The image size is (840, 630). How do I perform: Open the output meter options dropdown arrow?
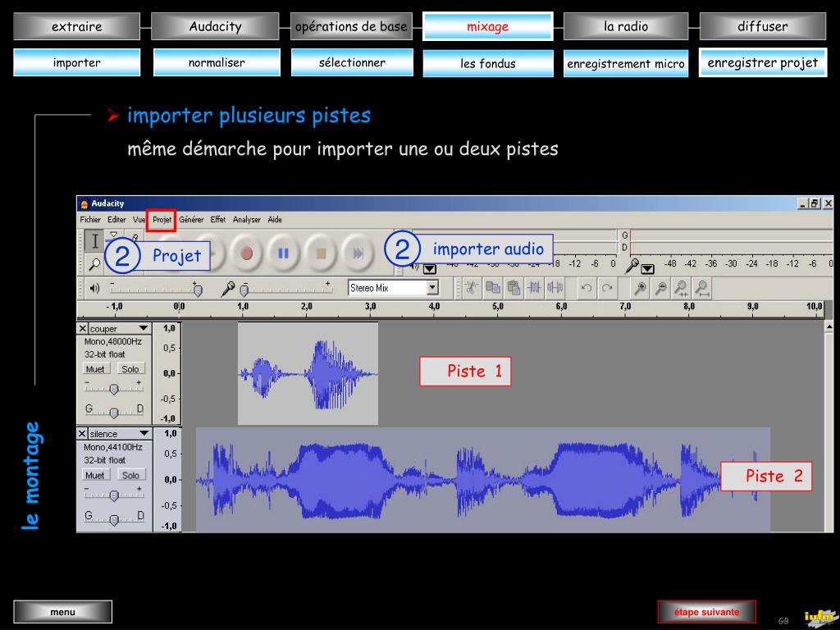[x=430, y=268]
